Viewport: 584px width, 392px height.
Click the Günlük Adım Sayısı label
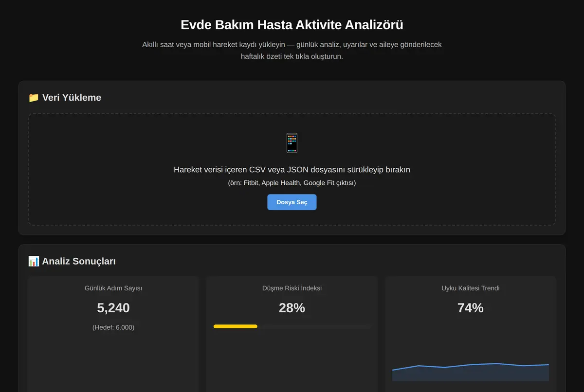(113, 288)
